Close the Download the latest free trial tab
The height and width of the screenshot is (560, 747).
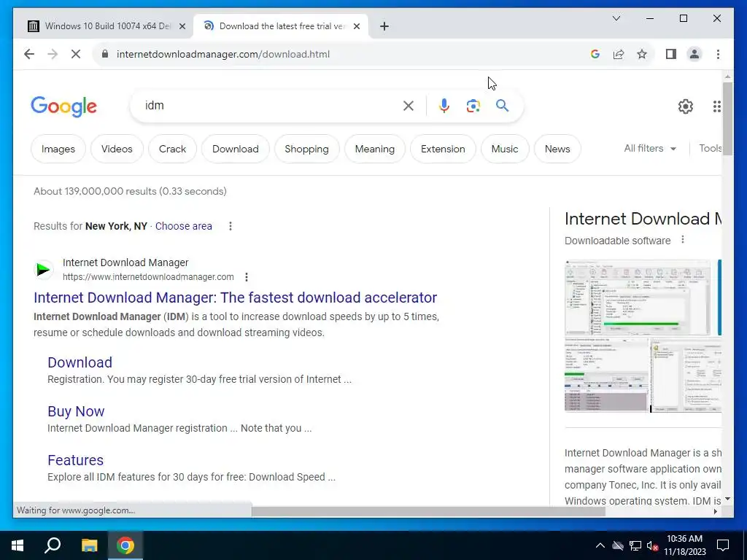point(356,26)
